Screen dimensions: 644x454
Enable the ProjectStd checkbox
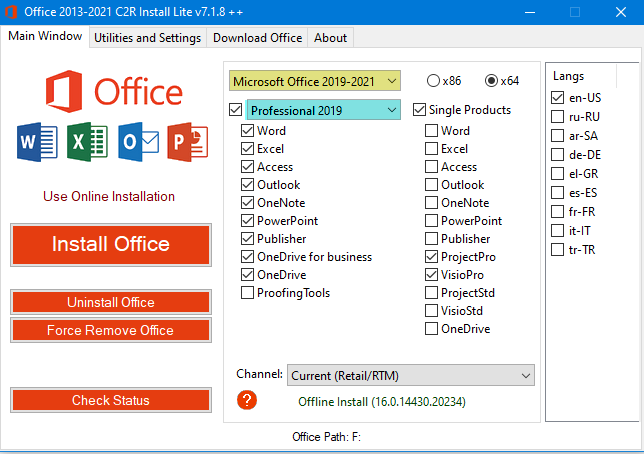point(431,293)
